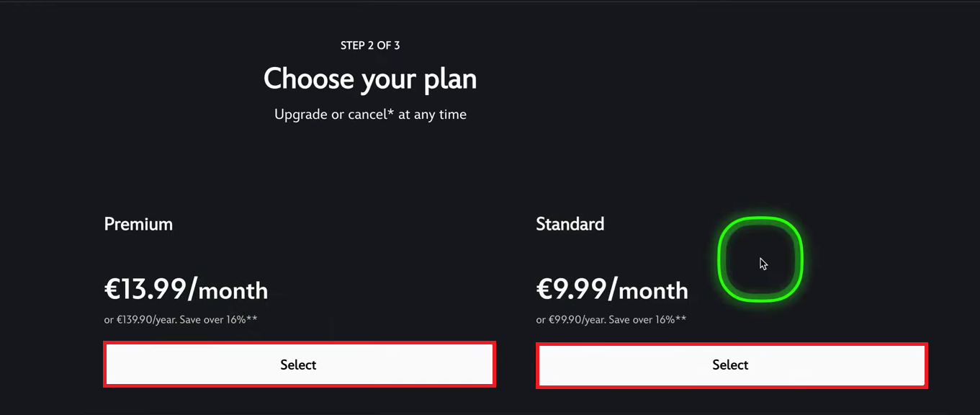Click the €13.99/month price
Viewport: 980px width, 415px height.
pos(186,290)
